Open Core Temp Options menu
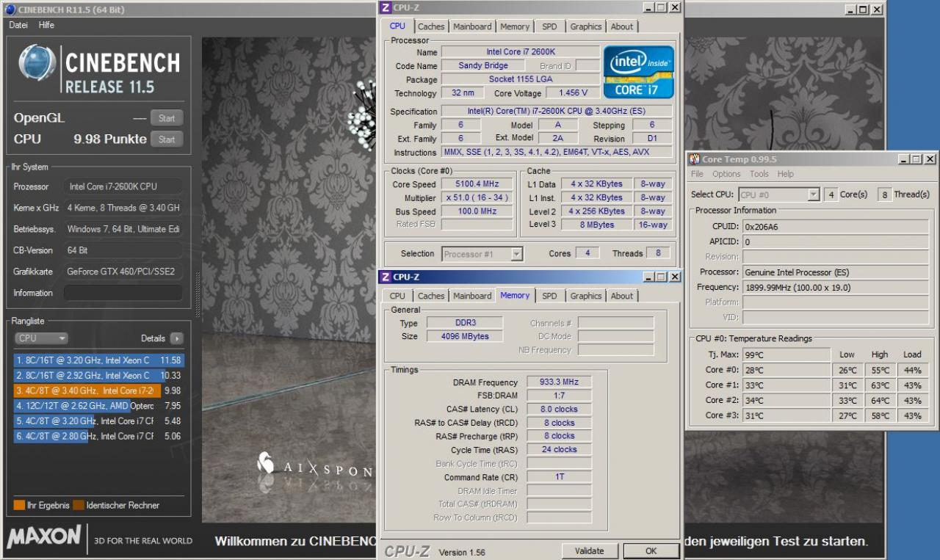940x560 pixels. [726, 174]
